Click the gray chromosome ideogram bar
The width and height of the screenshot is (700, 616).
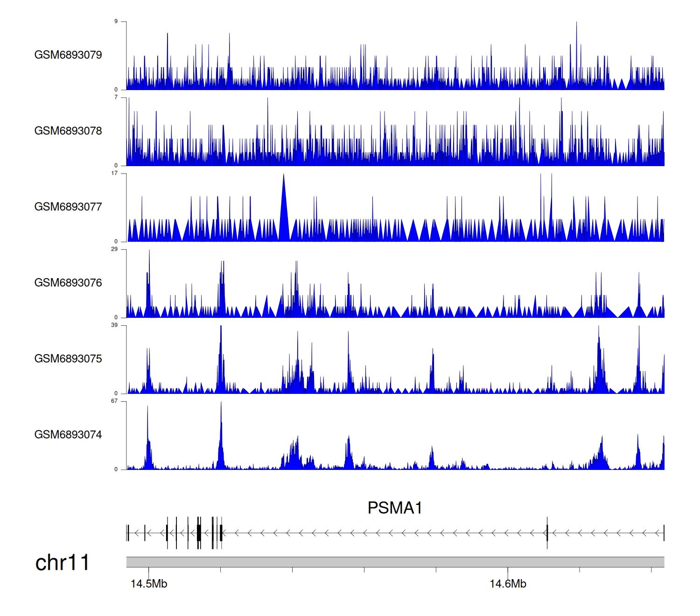[395, 562]
